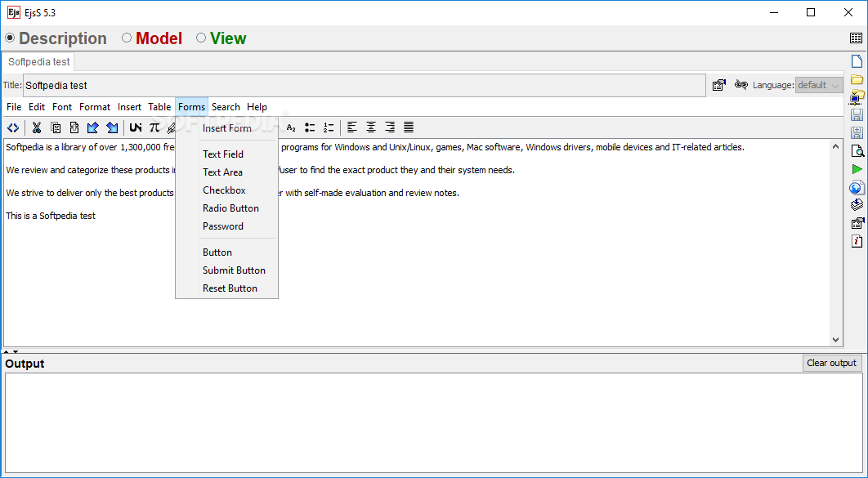Screen dimensions: 868x478
Task: Save with the floppy disk icon
Action: pyautogui.click(x=857, y=115)
